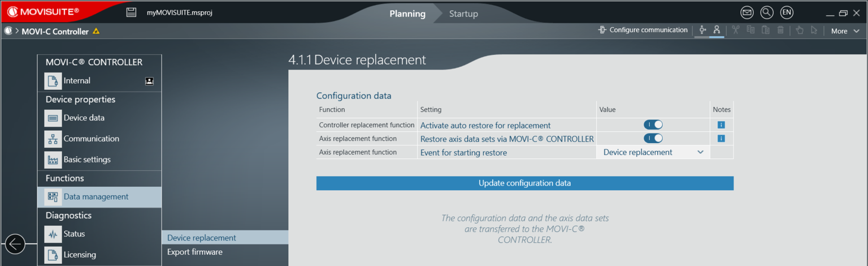Viewport: 868px width, 266px height.
Task: Click the circular back arrow
Action: [15, 244]
